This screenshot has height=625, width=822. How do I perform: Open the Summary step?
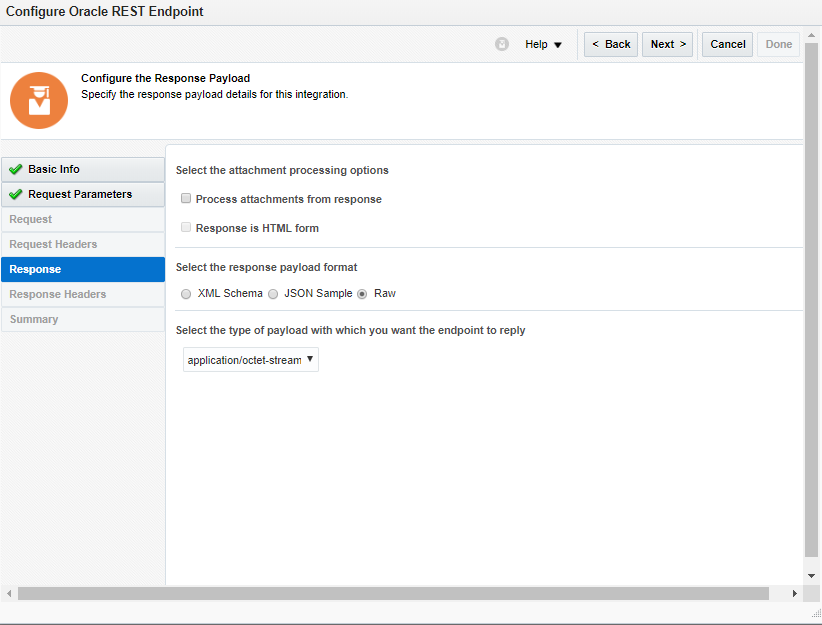point(83,319)
